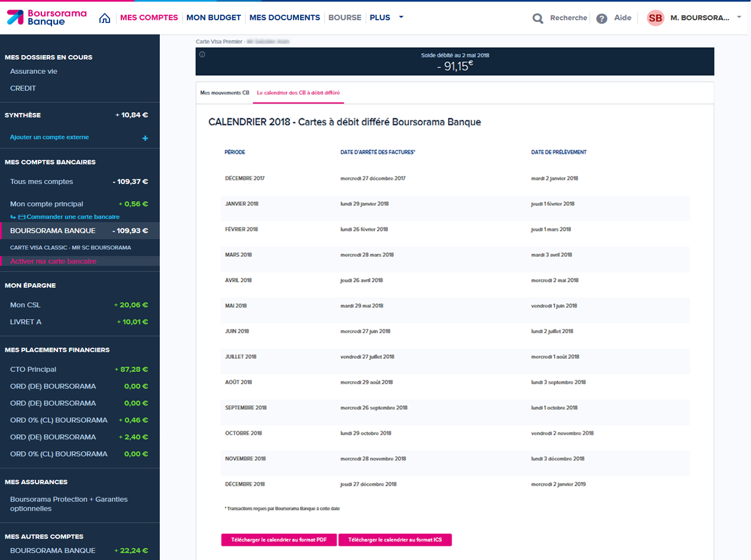751x560 pixels.
Task: Click the info icon in balance banner
Action: [x=202, y=55]
